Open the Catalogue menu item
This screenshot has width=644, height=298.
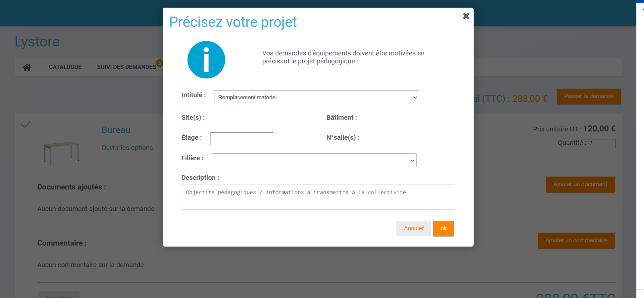pos(65,67)
